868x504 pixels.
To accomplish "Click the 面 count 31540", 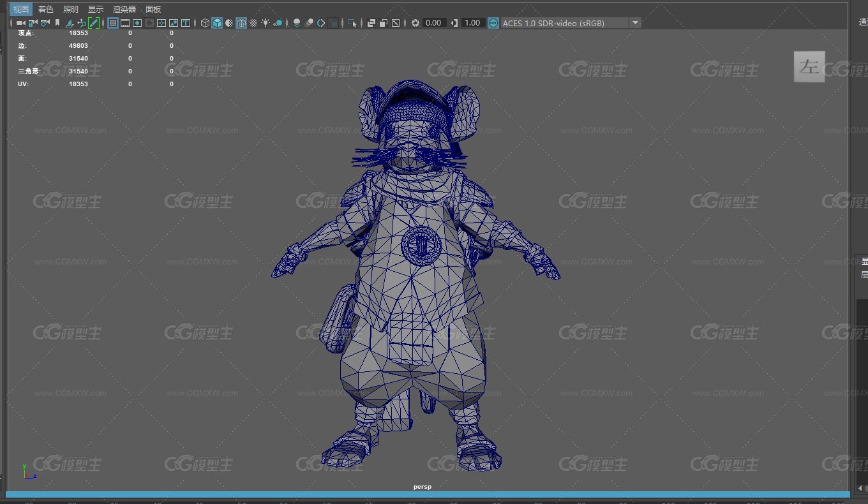I will 79,59.
